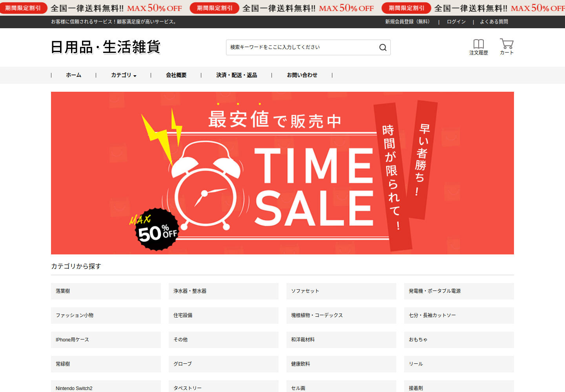
Task: Expand the カテゴリ dropdown menu
Action: click(x=124, y=75)
